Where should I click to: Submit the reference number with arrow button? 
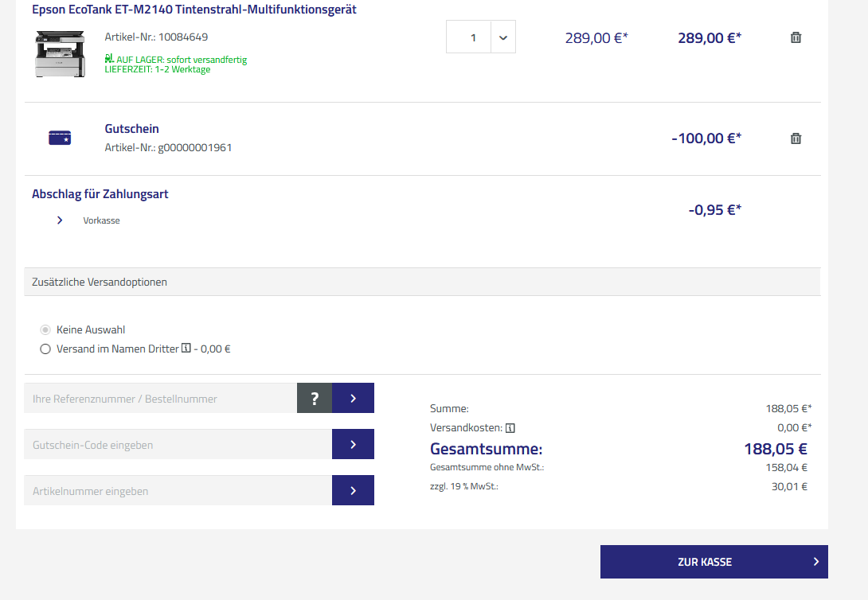tap(353, 398)
